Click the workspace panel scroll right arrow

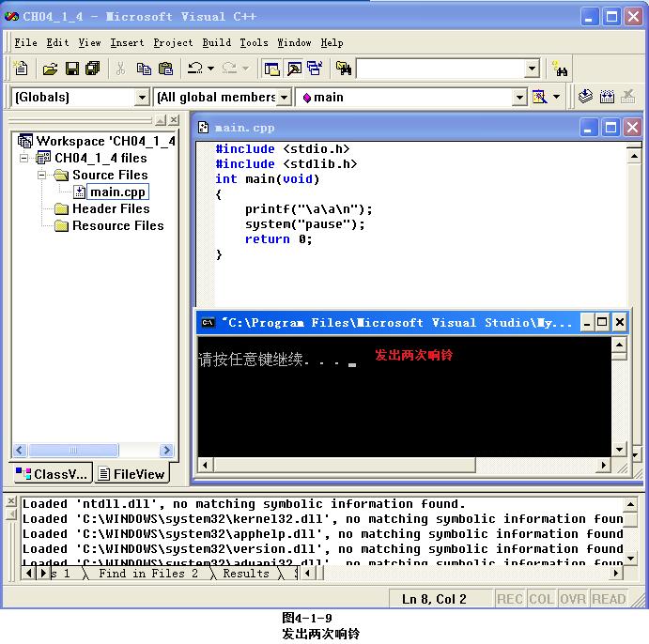coord(166,450)
